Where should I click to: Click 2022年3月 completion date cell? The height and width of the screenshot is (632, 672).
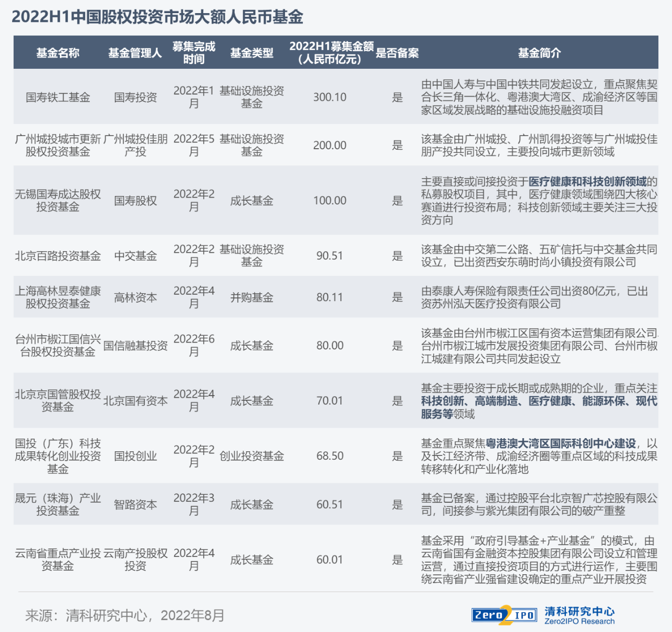(x=194, y=504)
